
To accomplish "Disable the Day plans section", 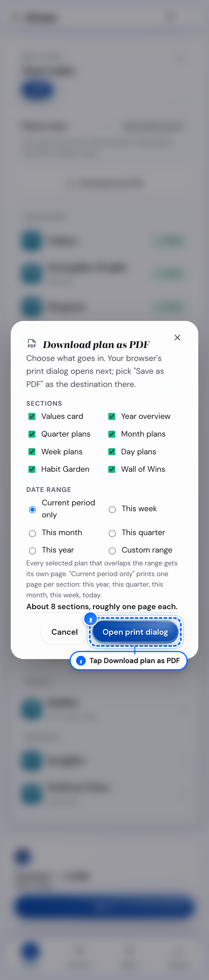I will 112,452.
